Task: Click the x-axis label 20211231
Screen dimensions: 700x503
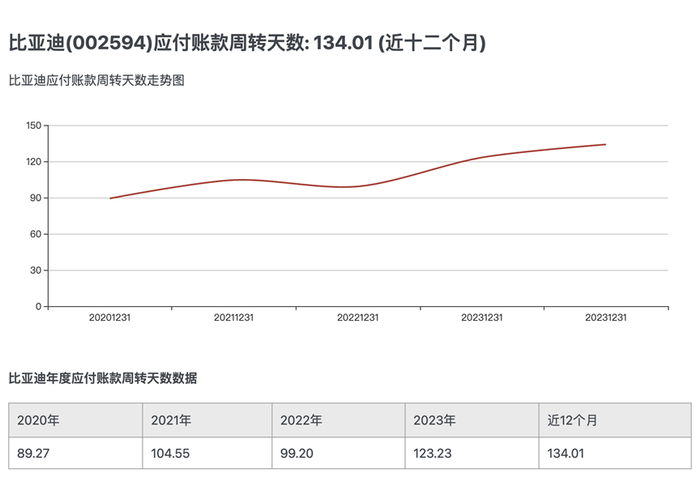Action: [x=233, y=317]
